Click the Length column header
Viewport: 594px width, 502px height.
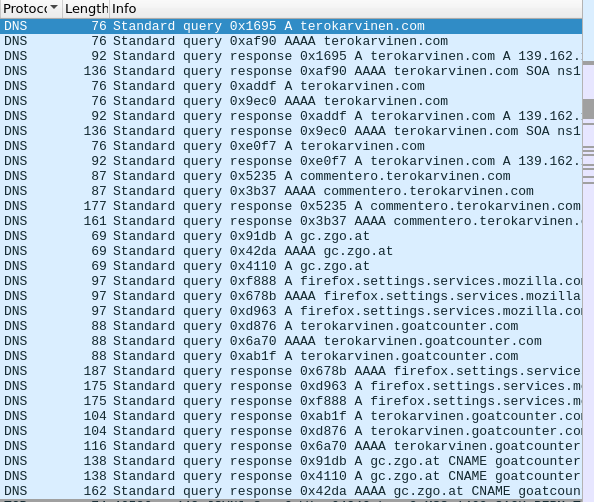[x=86, y=8]
